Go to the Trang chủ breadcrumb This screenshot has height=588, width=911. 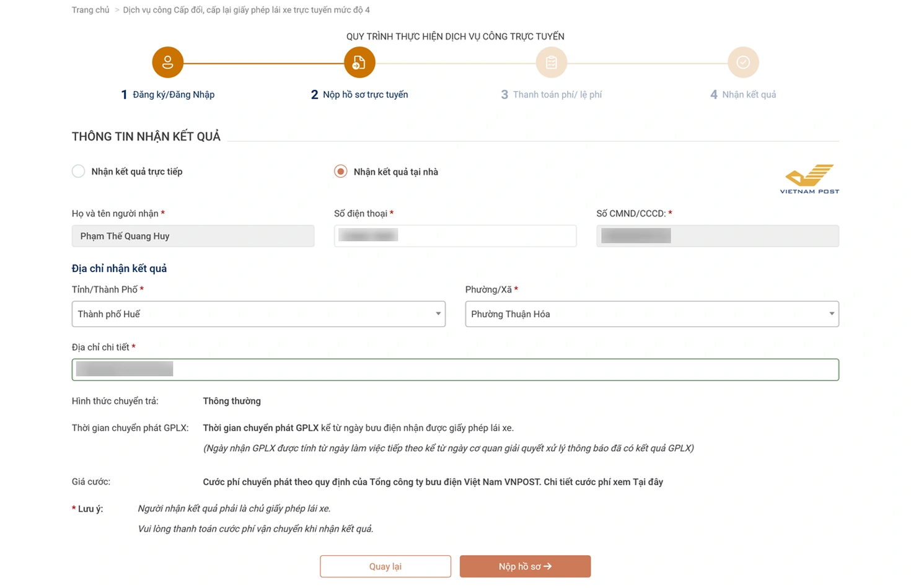90,10
